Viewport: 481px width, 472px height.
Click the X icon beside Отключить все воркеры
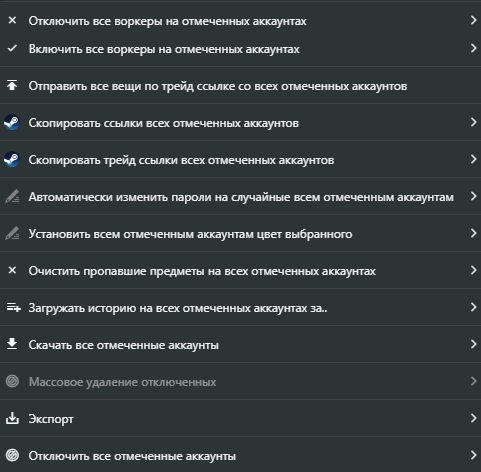pyautogui.click(x=12, y=20)
